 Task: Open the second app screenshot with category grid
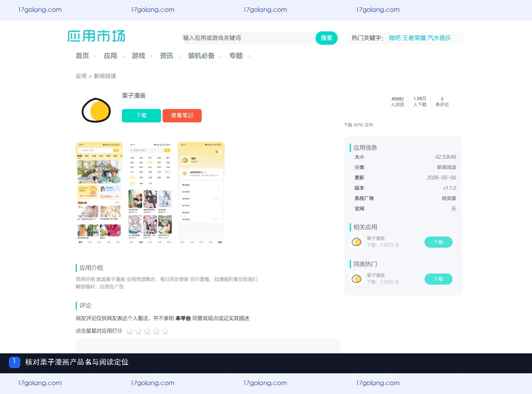point(150,193)
